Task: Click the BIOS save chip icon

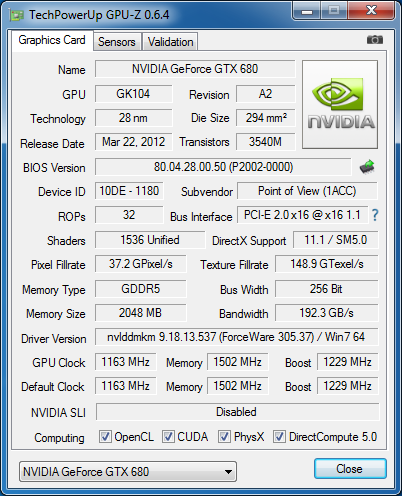Action: 367,167
